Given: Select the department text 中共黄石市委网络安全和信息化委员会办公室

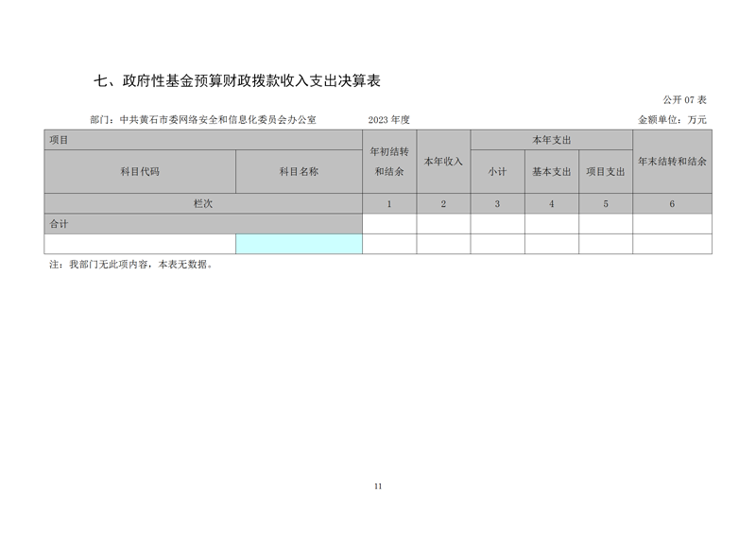Looking at the screenshot, I should click(x=217, y=120).
